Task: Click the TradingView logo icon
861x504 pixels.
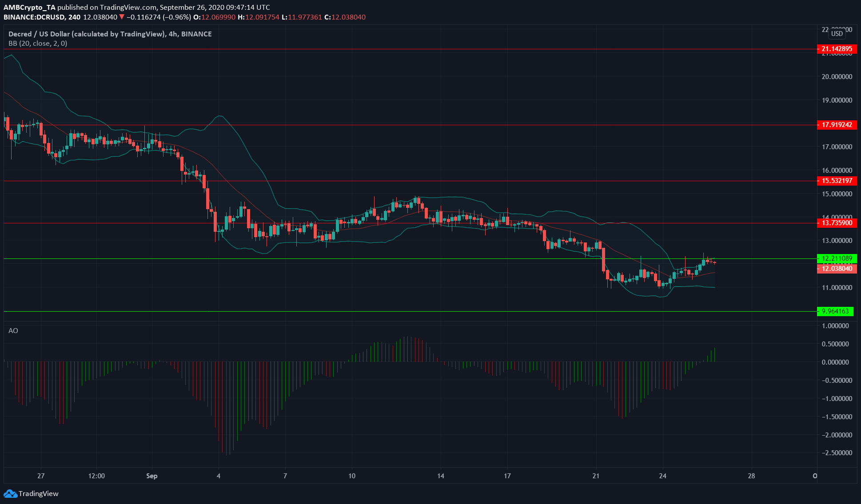Action: pos(10,493)
